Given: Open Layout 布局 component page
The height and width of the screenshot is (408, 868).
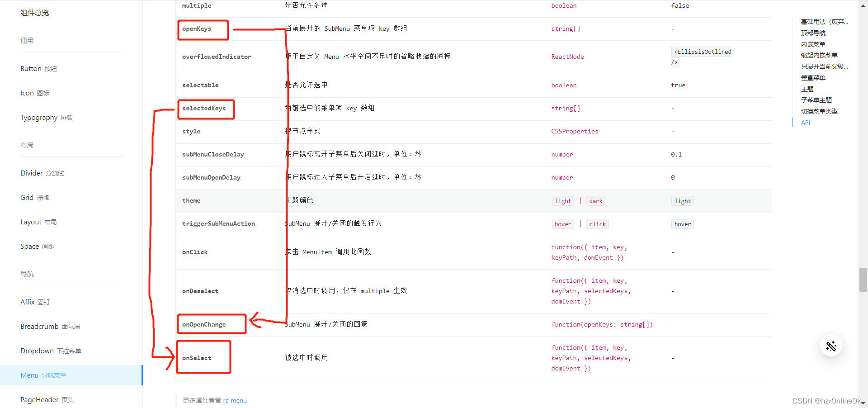Looking at the screenshot, I should (38, 222).
